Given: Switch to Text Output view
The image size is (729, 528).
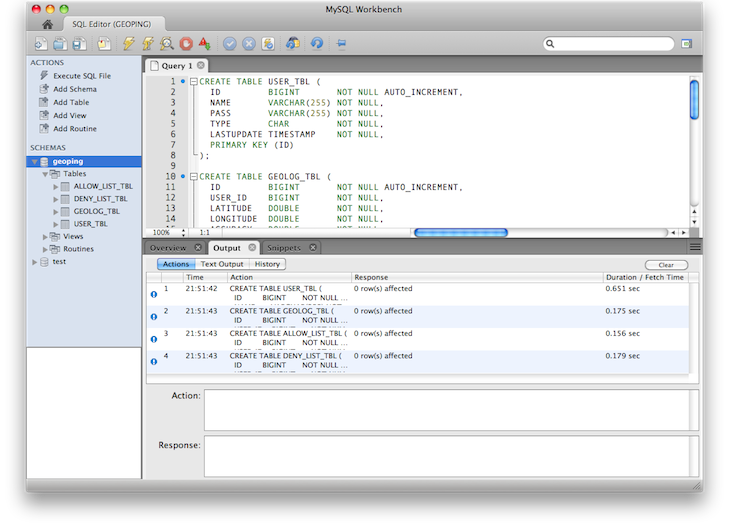Looking at the screenshot, I should tap(222, 264).
